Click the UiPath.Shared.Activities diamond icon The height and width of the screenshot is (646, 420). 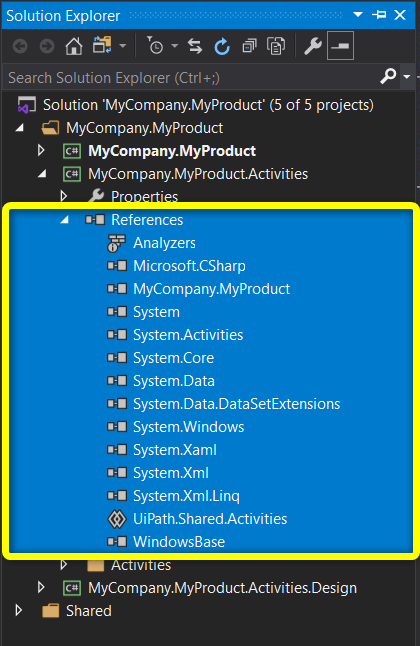[x=117, y=519]
